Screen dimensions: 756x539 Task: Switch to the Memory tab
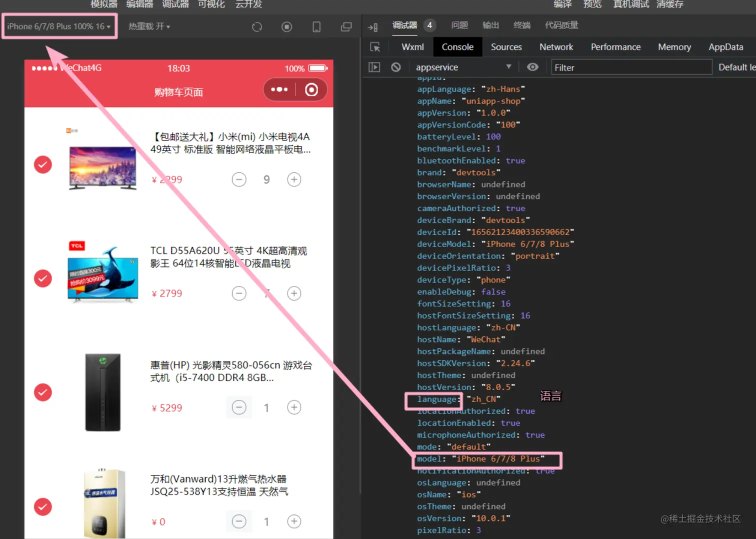674,47
